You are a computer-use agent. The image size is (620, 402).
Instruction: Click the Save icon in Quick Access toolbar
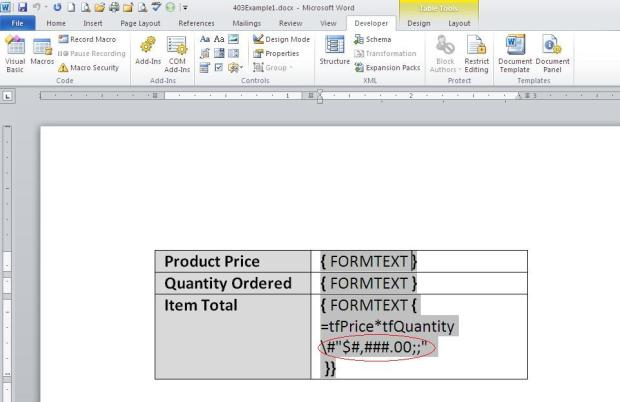pos(23,7)
